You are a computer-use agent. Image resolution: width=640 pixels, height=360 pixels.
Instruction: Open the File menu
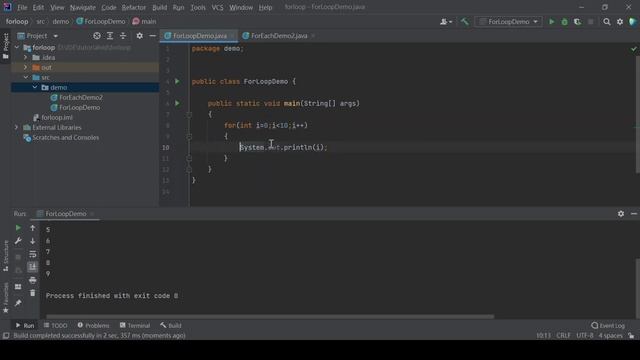tap(22, 7)
